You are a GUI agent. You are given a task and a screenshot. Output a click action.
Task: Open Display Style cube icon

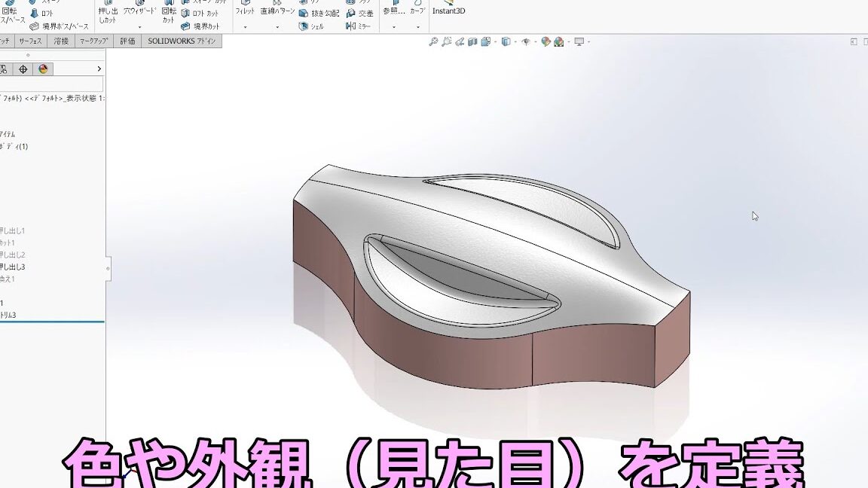(x=506, y=41)
